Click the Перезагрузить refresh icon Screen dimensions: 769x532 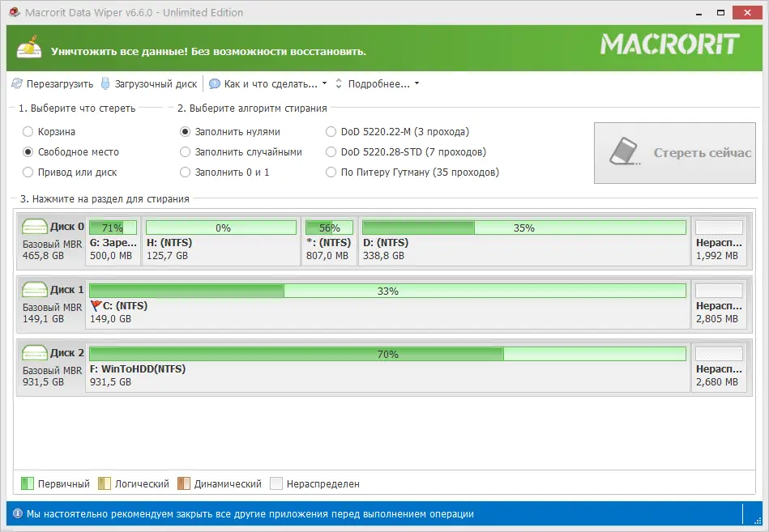pyautogui.click(x=15, y=83)
